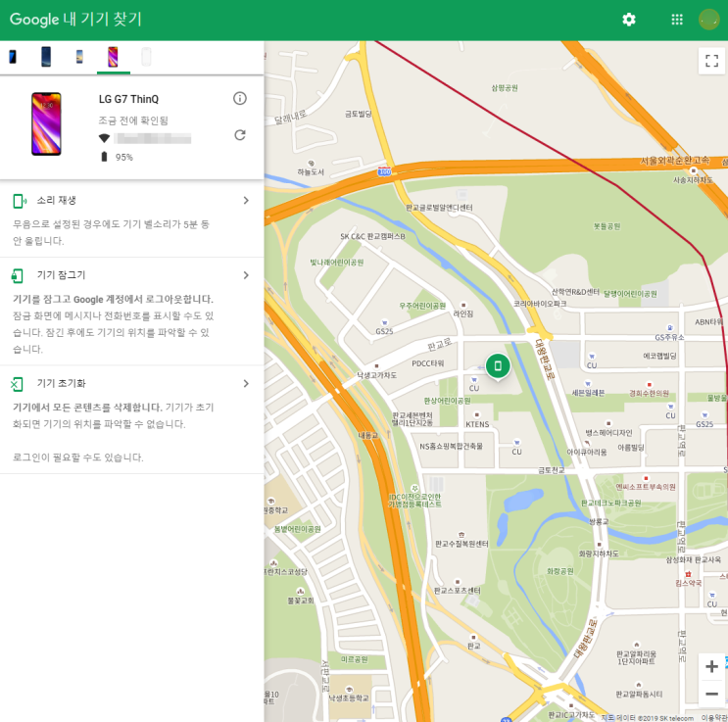
Task: Expand the 기기 잠그기 chevron
Action: pos(246,275)
